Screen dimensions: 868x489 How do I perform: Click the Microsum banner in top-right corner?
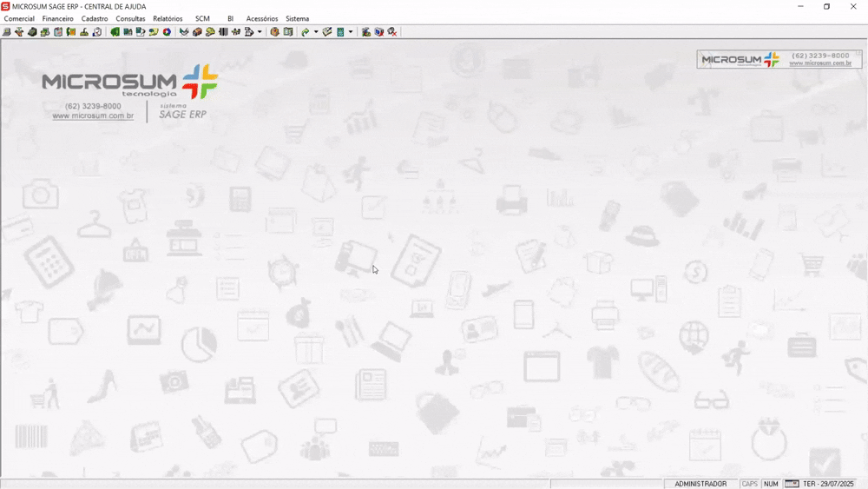pyautogui.click(x=779, y=59)
